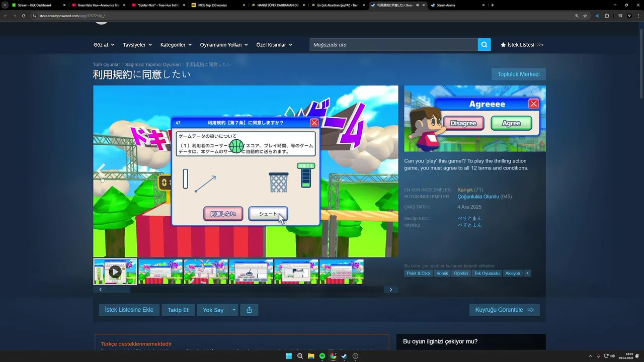The width and height of the screenshot is (644, 362).
Task: Switch to Steam Arama tab
Action: (457, 5)
